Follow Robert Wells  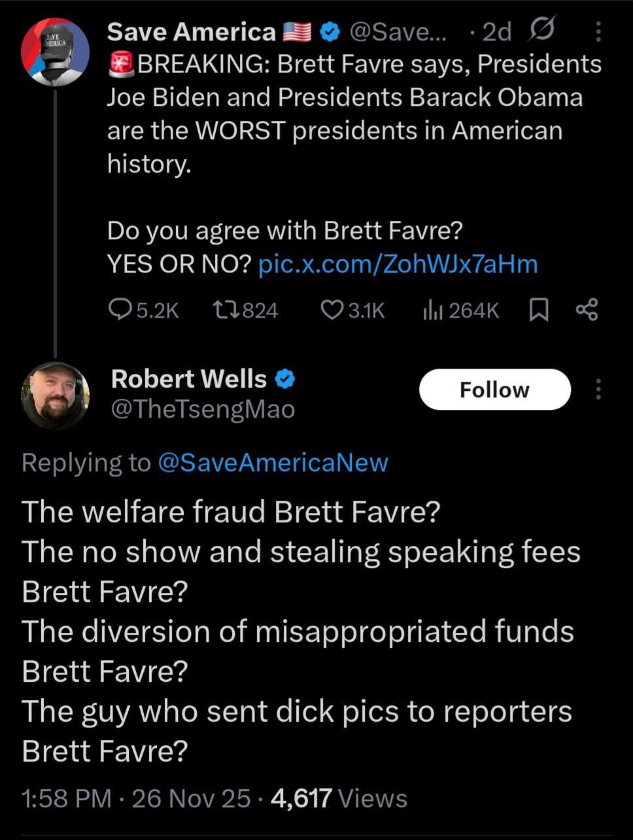[x=494, y=390]
